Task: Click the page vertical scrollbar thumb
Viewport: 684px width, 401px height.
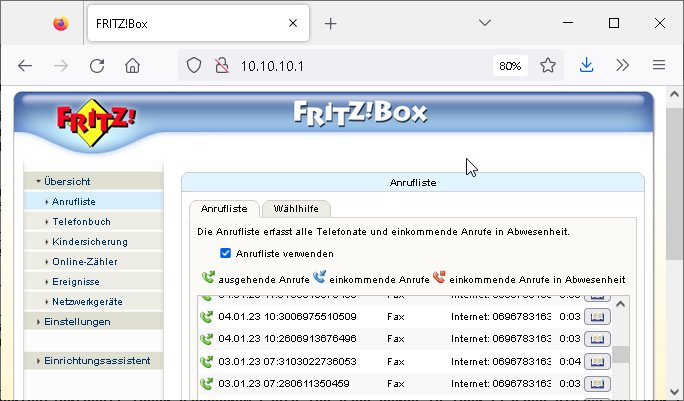Action: 674,183
